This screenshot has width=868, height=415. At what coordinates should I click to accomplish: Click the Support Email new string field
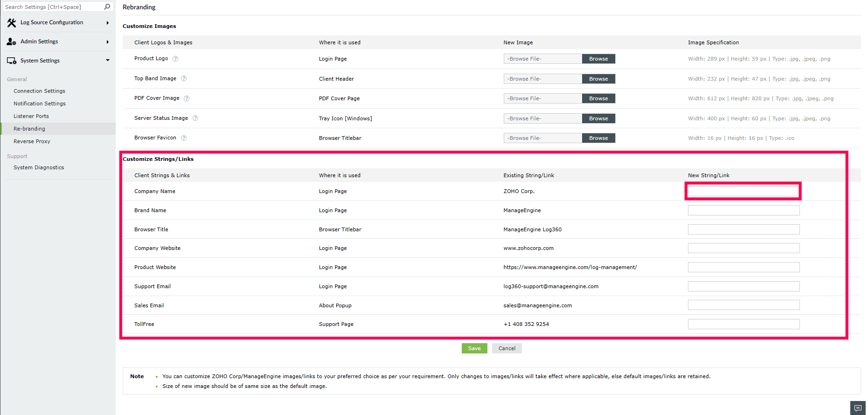[x=743, y=286]
